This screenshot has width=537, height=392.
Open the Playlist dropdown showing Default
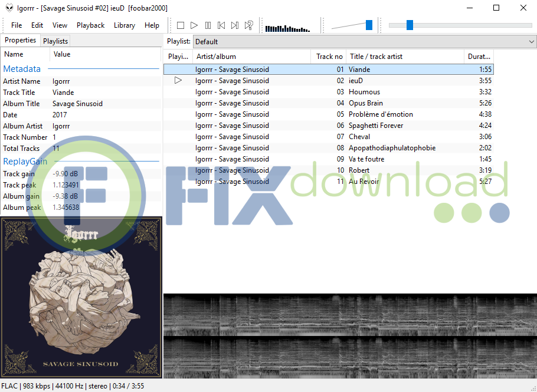(364, 42)
